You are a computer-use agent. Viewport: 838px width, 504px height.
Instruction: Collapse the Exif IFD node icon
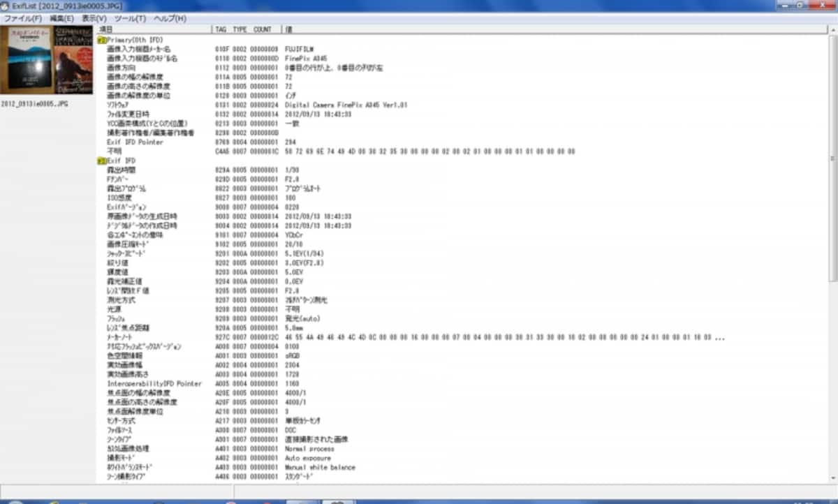[102, 161]
